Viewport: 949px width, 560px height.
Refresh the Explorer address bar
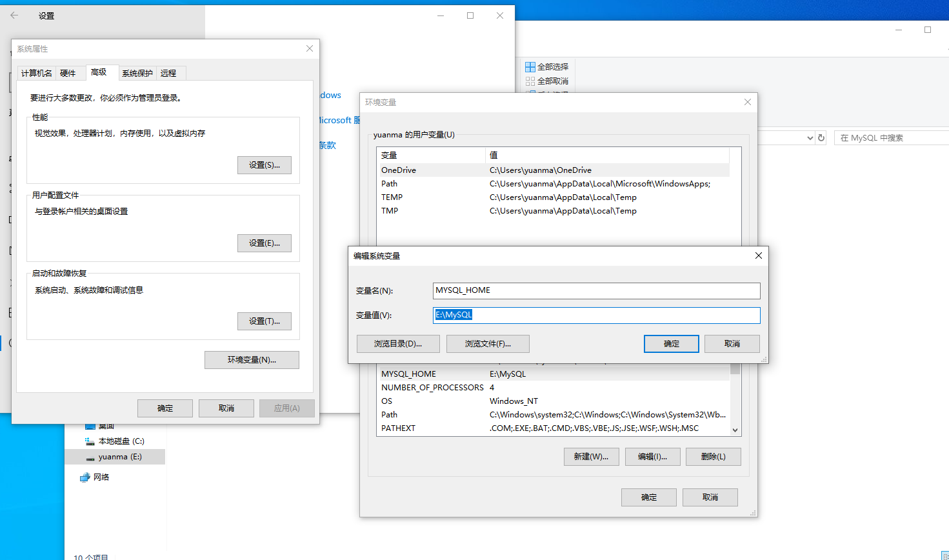(x=821, y=137)
